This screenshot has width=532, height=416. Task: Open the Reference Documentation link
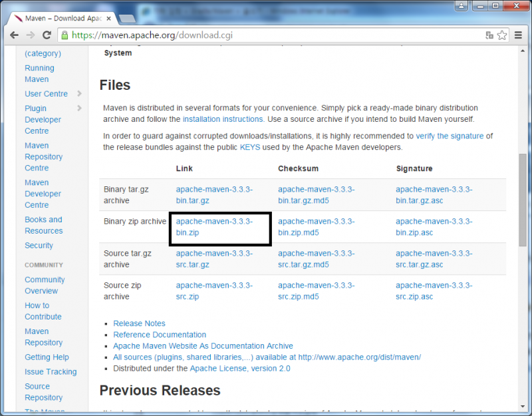(x=160, y=335)
